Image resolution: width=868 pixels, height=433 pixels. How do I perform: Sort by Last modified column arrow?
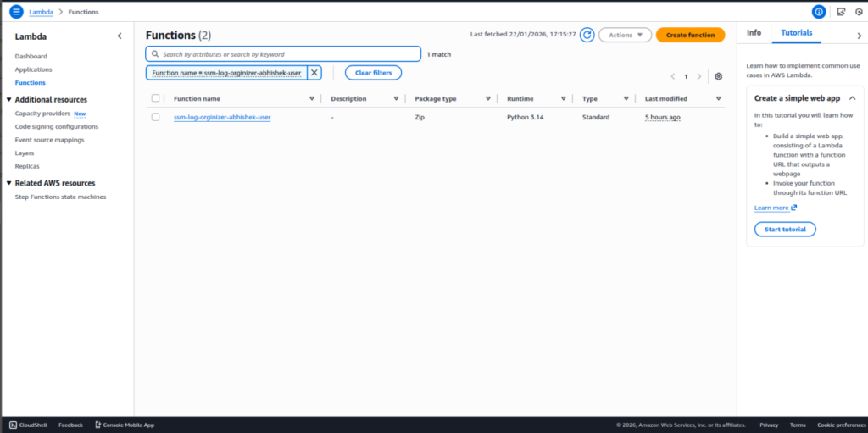point(719,98)
